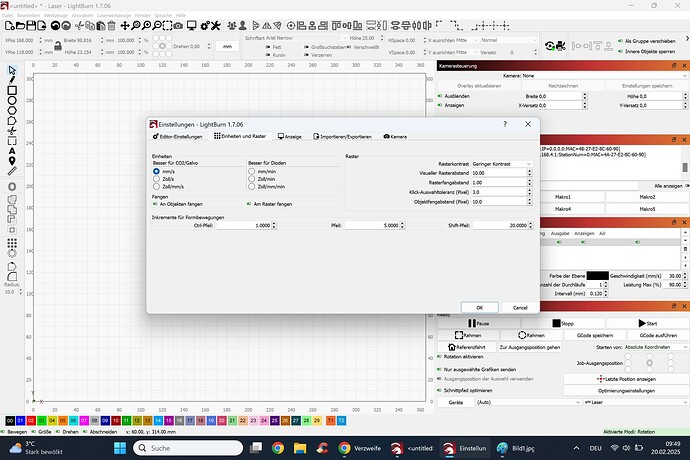Click Cancel in settings dialog
Image resolution: width=690 pixels, height=460 pixels.
pyautogui.click(x=520, y=308)
